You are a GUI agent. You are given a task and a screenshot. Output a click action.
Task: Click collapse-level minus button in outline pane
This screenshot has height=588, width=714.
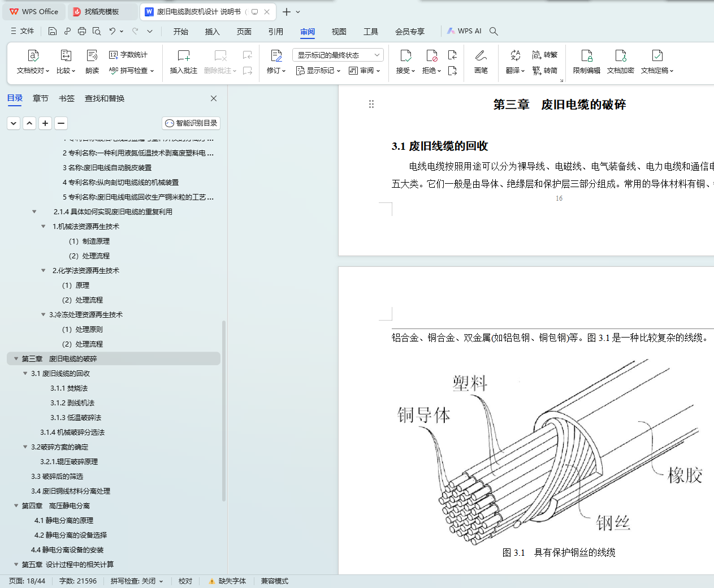61,123
